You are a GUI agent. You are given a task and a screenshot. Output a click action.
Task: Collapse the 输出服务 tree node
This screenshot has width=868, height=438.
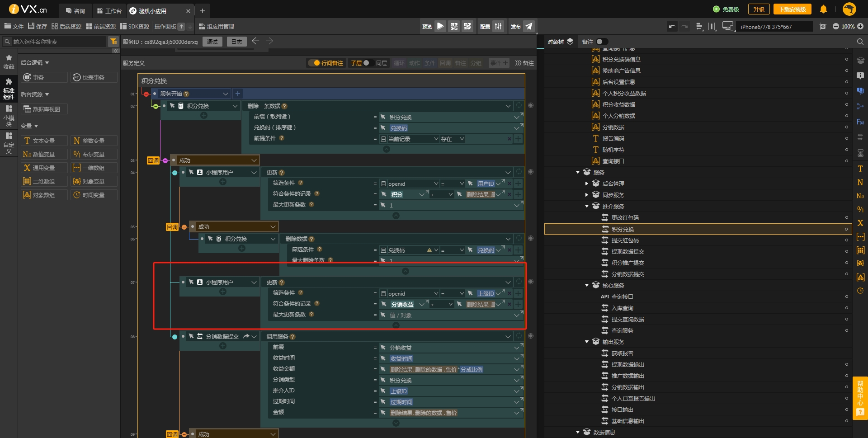click(587, 342)
